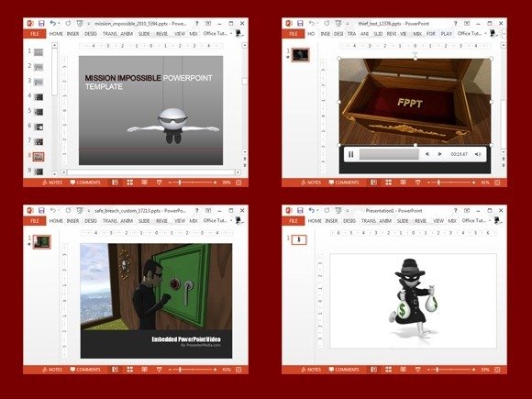532x399 pixels.
Task: Open Customize Quick Access Toolbar in safe_breach window
Action: click(x=89, y=211)
